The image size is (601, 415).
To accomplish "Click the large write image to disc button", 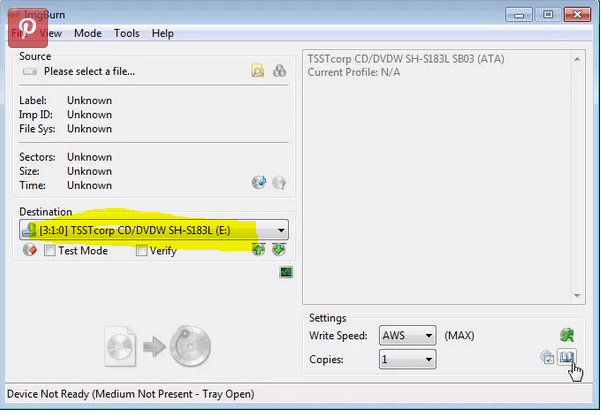I will pos(158,346).
